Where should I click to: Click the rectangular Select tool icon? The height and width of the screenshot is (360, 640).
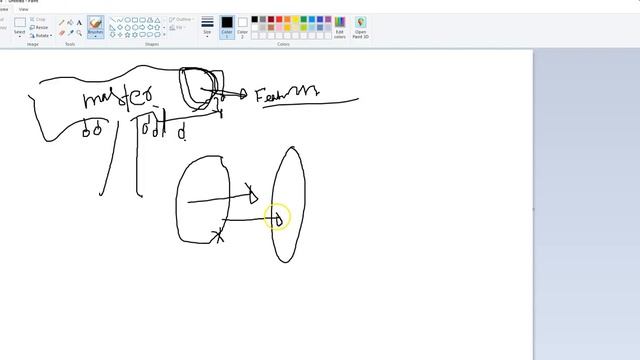coord(20,22)
